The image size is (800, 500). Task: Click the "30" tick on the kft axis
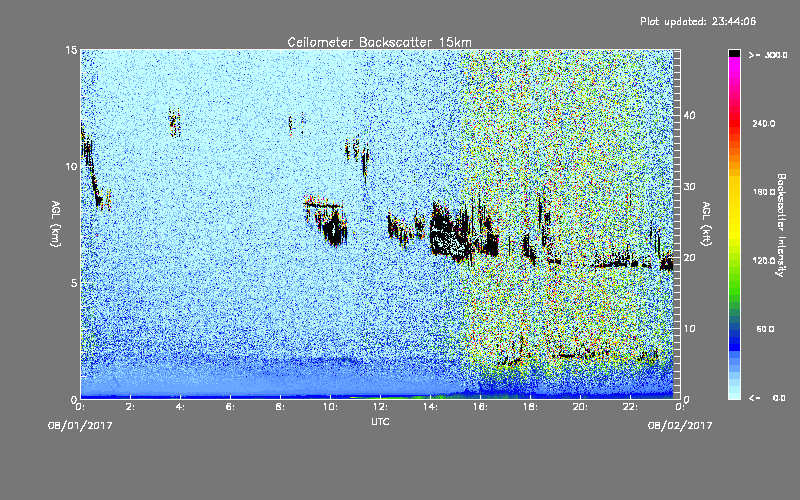tap(689, 186)
